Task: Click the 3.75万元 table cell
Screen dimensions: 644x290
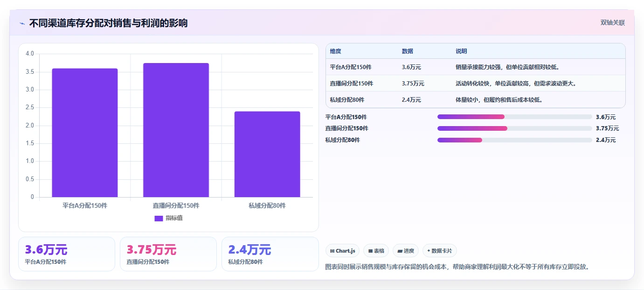Action: pos(413,84)
